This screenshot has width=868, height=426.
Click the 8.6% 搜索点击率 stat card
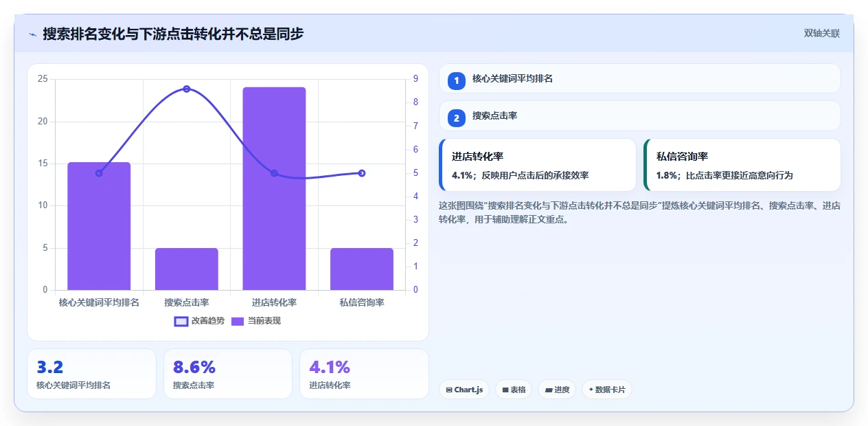click(x=228, y=374)
